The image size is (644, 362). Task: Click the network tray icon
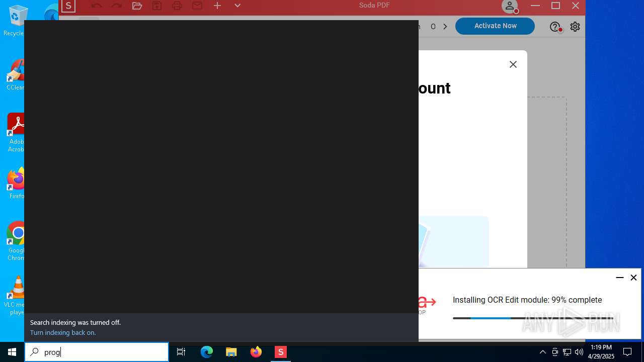(567, 352)
